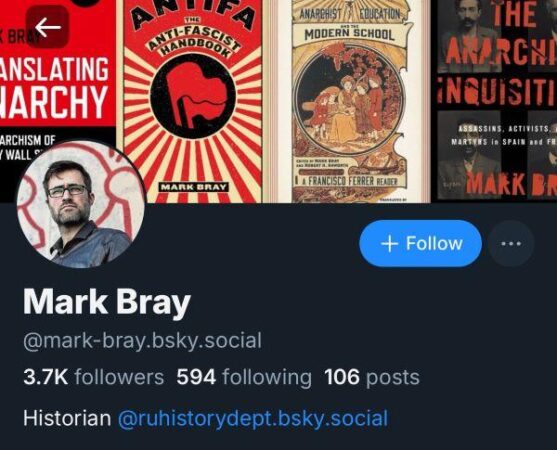
Task: Open banner at Antifa Handbook cover
Action: 193,101
